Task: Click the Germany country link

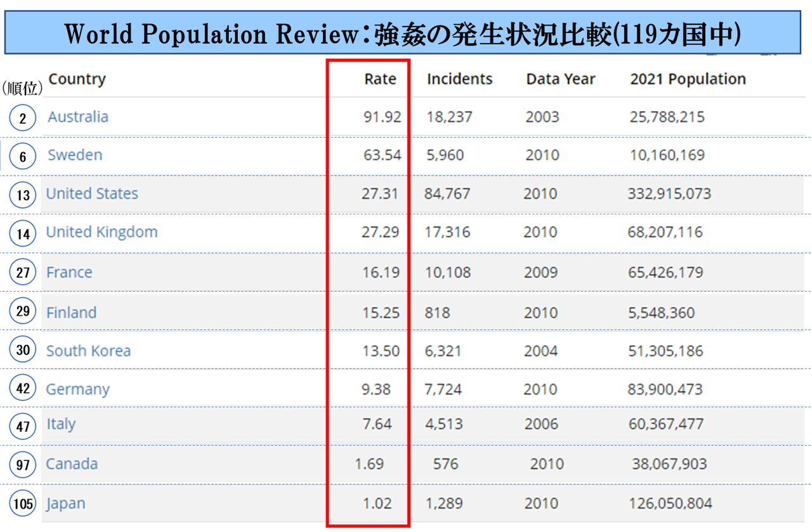Action: point(77,389)
